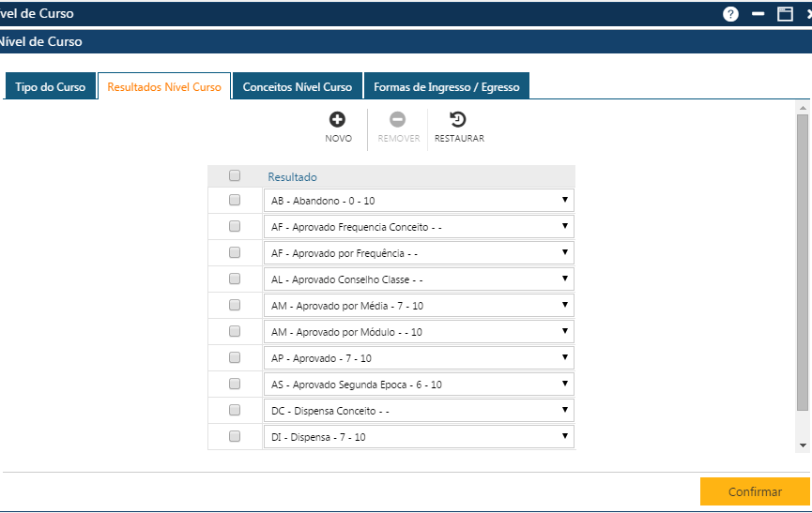
Task: Select checkbox beside AP - Aprovado row
Action: [x=235, y=358]
